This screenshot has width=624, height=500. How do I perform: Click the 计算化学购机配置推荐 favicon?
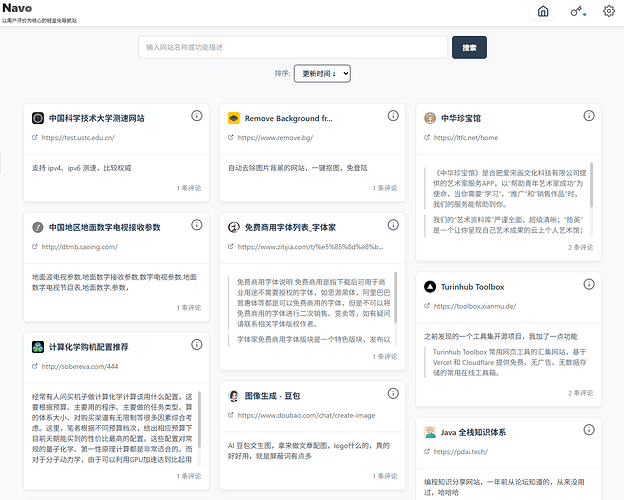coord(38,347)
